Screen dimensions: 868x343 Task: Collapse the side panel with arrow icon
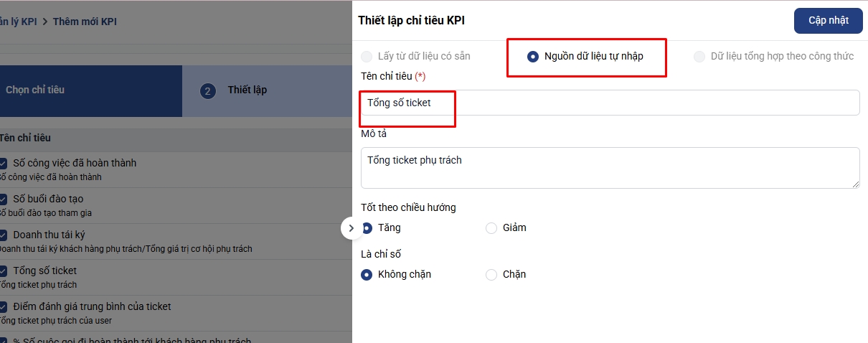coord(351,228)
